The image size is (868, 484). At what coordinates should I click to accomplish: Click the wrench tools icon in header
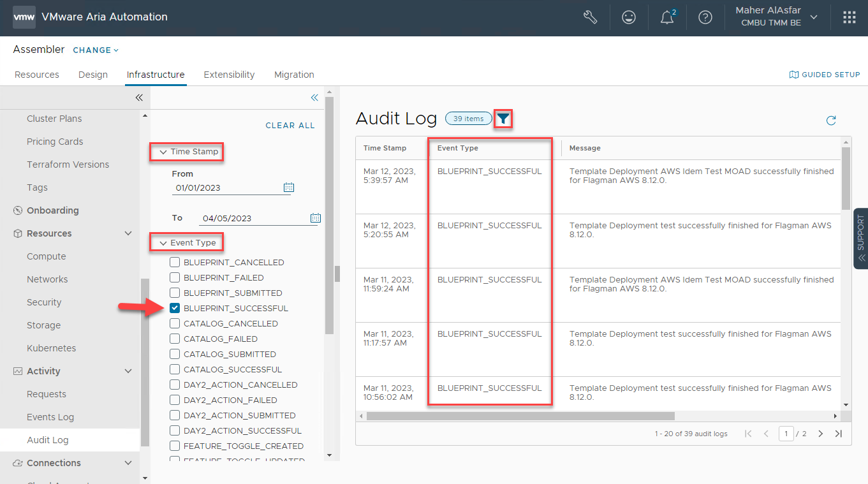(590, 18)
